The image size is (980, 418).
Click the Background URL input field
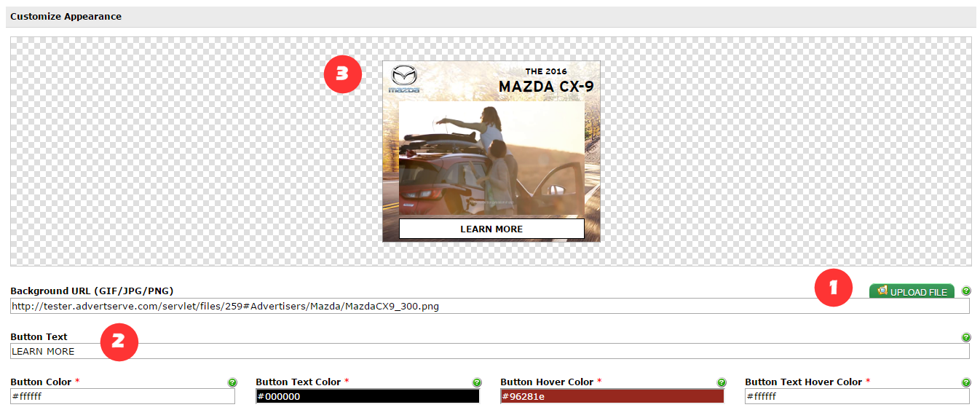point(490,306)
